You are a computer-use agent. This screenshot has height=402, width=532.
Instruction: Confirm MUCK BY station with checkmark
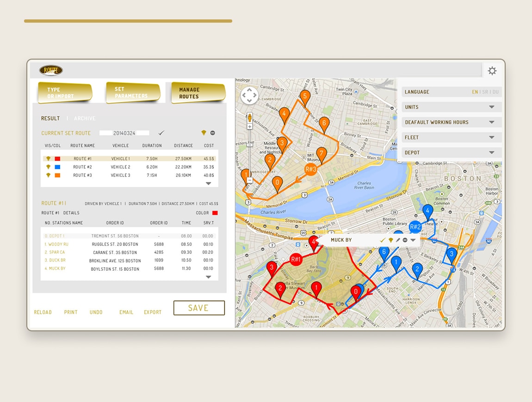point(383,240)
